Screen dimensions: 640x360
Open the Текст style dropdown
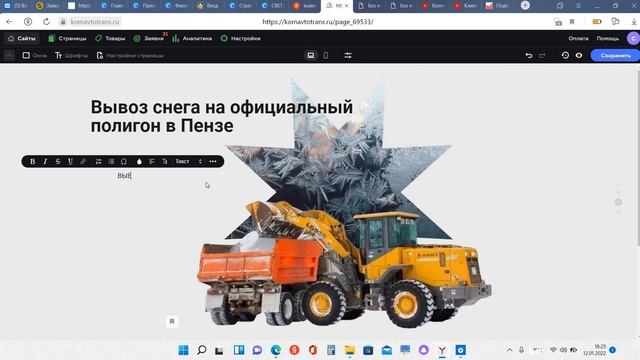[189, 162]
